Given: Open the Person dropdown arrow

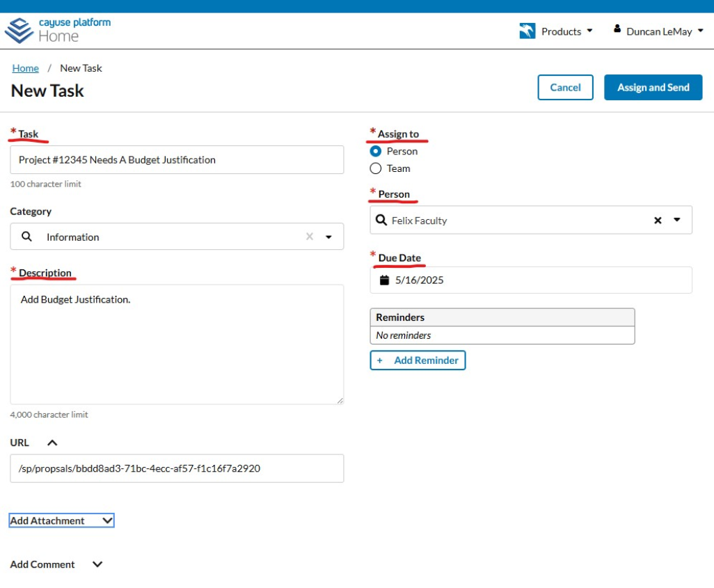Looking at the screenshot, I should click(677, 221).
